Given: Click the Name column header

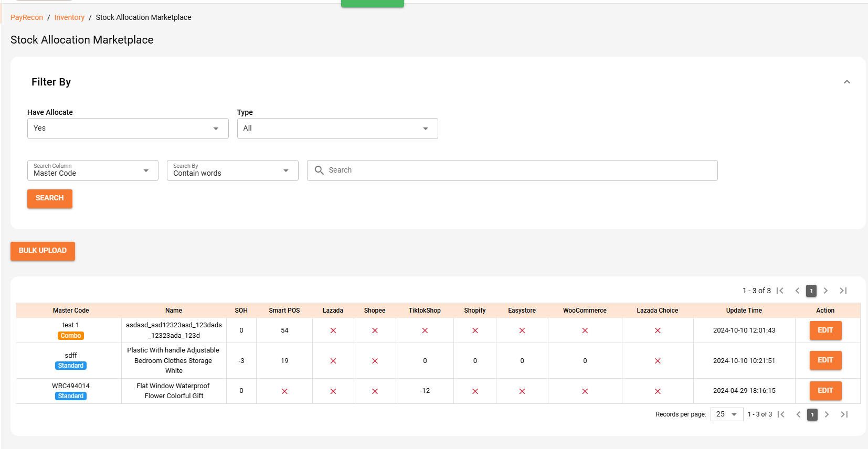Looking at the screenshot, I should pos(174,311).
